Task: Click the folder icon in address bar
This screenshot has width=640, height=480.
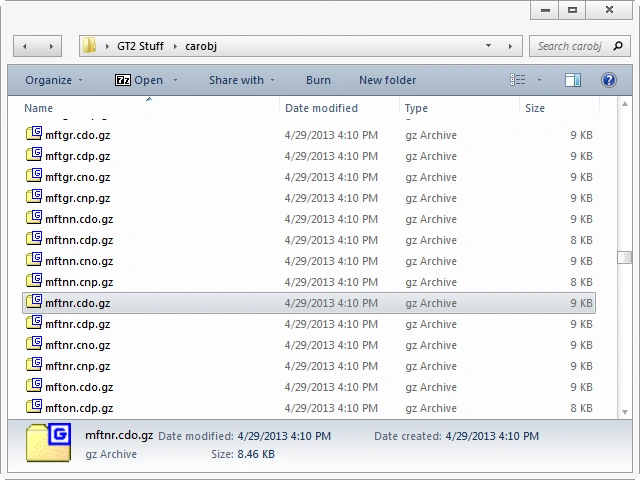Action: point(89,45)
